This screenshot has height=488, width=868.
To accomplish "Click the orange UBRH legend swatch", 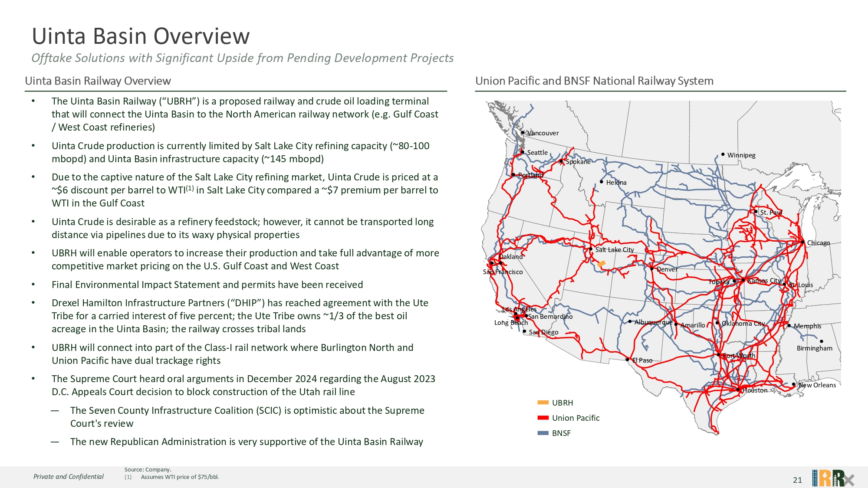I will 543,403.
